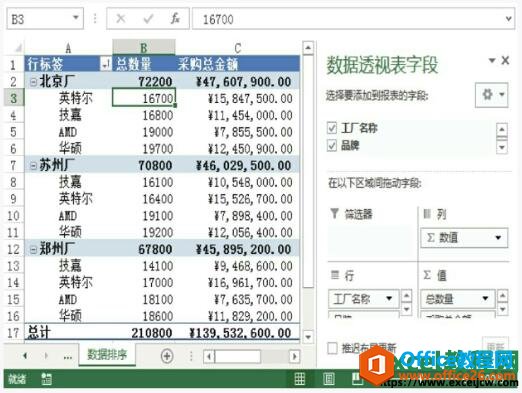
Task: Toggle the 品牌 field checkbox
Action: coord(332,145)
